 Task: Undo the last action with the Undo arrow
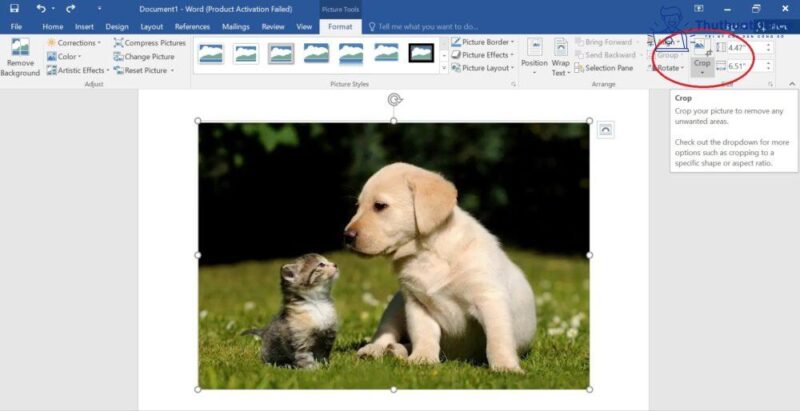click(41, 9)
